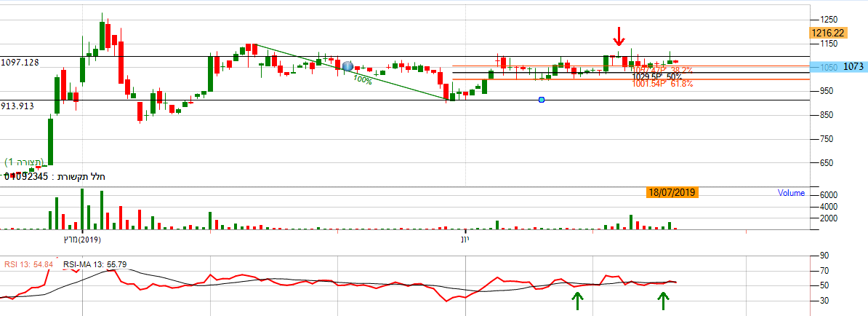
Task: Click the red down arrow annotation
Action: coord(619,36)
